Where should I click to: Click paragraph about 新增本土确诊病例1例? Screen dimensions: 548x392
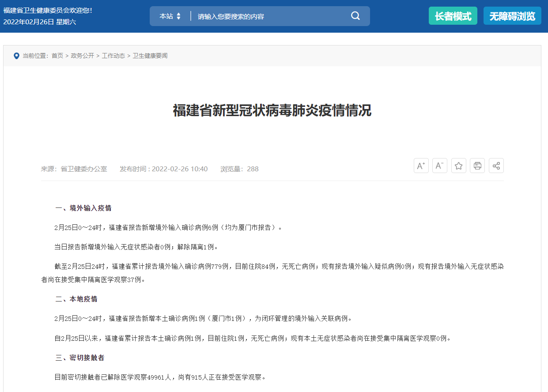pyautogui.click(x=204, y=318)
